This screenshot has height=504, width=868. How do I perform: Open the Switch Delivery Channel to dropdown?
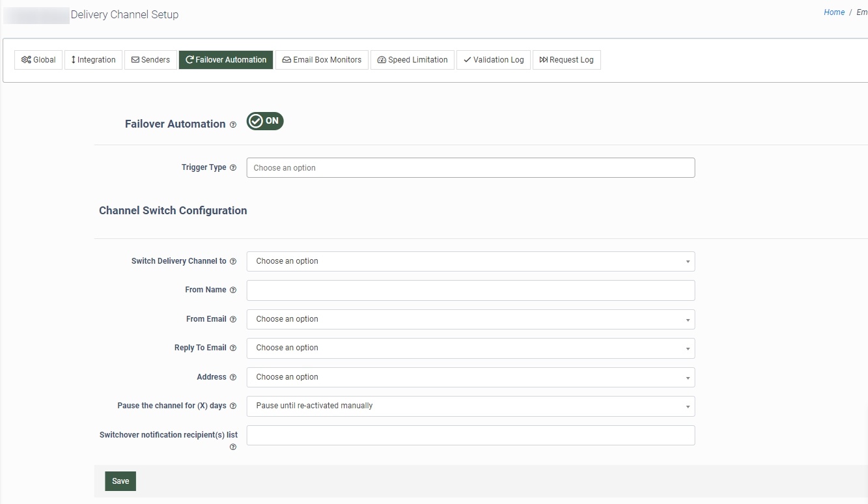point(470,262)
